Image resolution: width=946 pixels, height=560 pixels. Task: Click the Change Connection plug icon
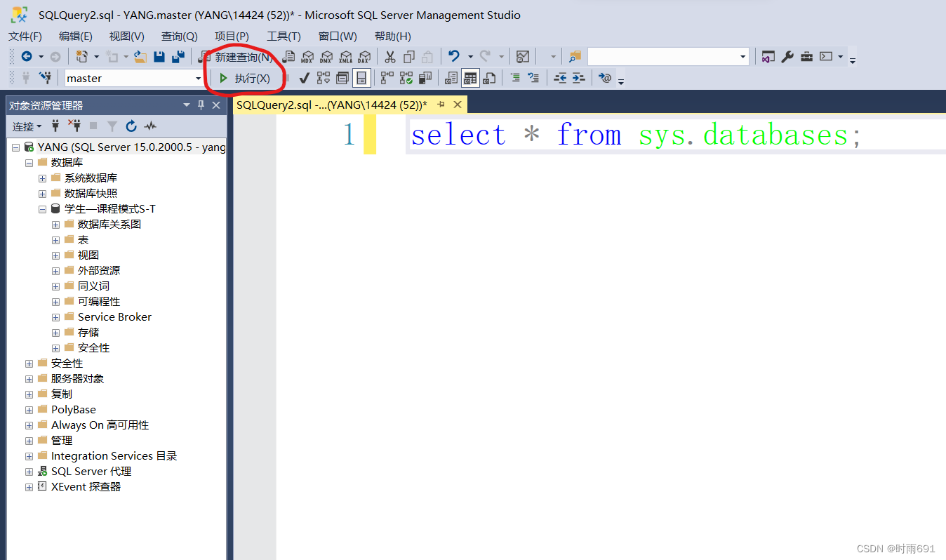(x=45, y=78)
